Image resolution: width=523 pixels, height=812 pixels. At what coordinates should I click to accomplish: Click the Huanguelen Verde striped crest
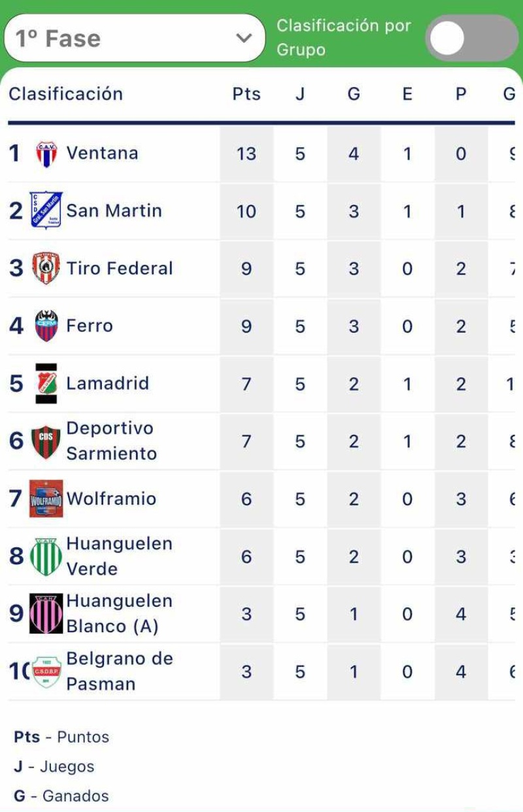point(46,556)
